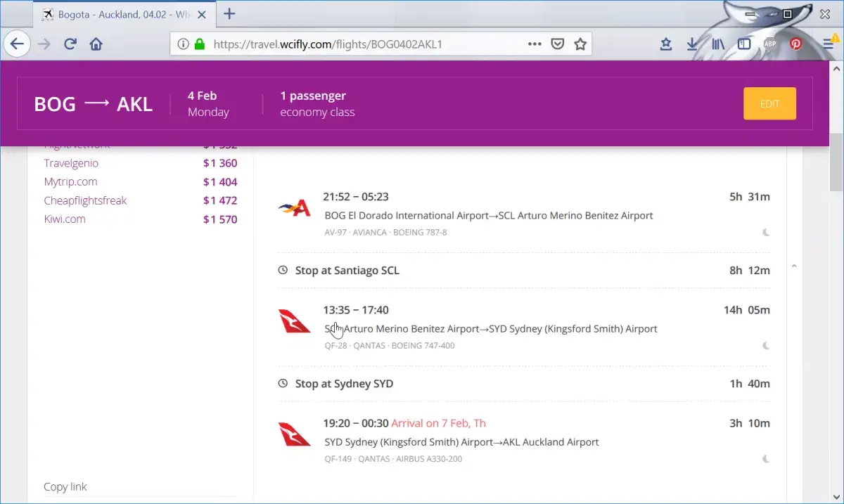Open a new browser tab
Image resolution: width=844 pixels, height=504 pixels.
coord(229,14)
